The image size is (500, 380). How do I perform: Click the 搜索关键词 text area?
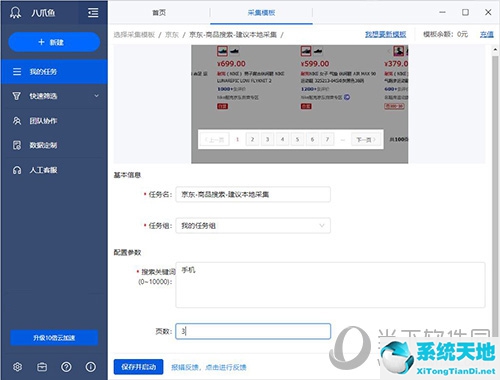pos(330,285)
